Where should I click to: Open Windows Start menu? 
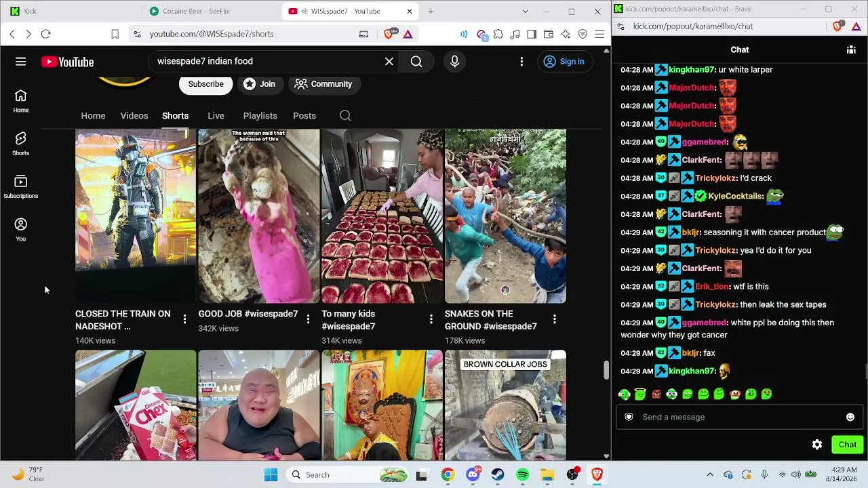pos(271,474)
